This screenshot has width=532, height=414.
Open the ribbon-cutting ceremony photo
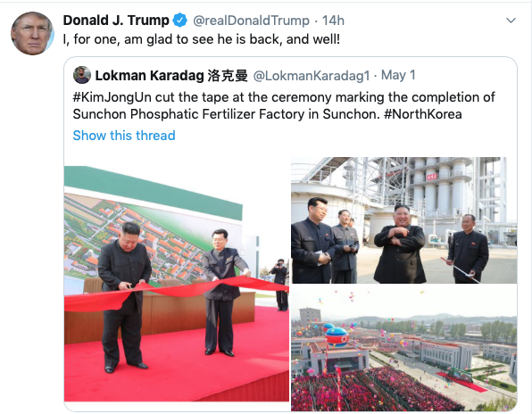point(177,284)
